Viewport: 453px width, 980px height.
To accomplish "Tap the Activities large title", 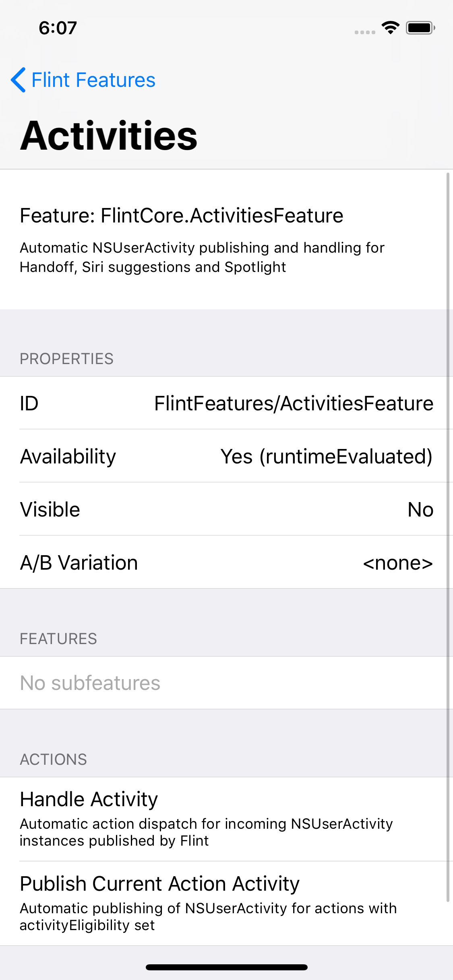I will coord(109,136).
